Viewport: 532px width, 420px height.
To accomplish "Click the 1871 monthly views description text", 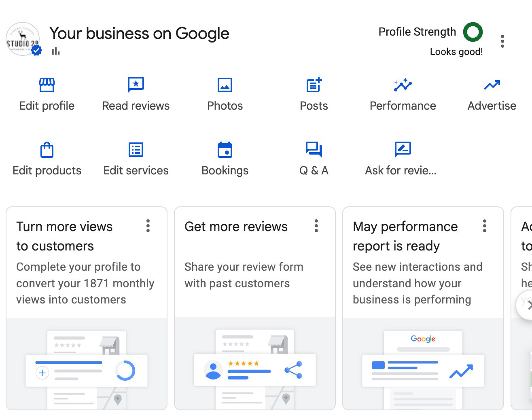I will (x=85, y=283).
